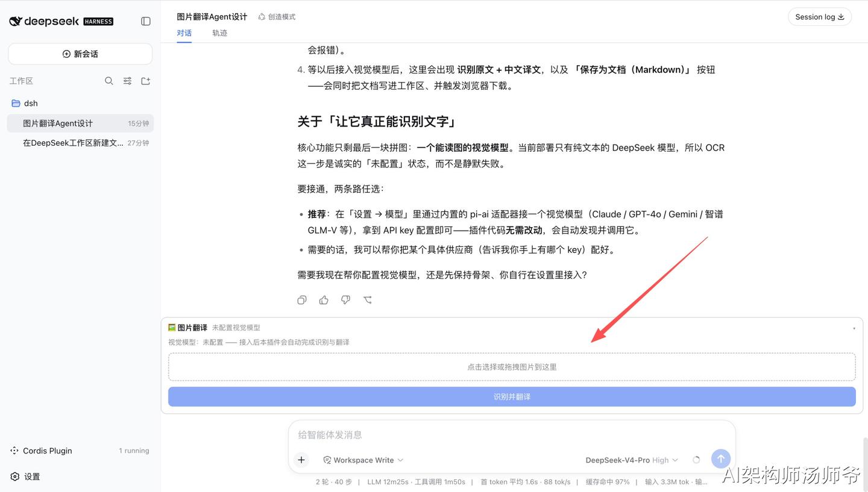The width and height of the screenshot is (868, 492).
Task: Click the 缓存命中 97% status entry
Action: coord(608,482)
